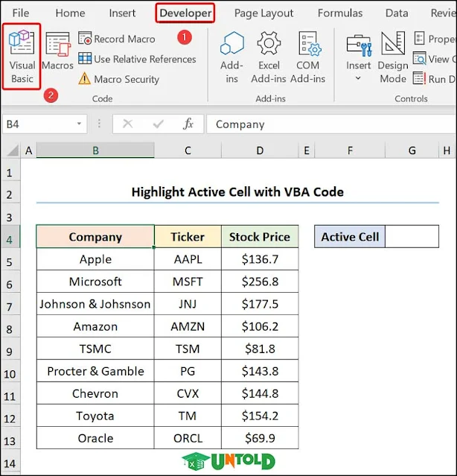Open the Data tab
The image size is (457, 476).
[x=397, y=13]
